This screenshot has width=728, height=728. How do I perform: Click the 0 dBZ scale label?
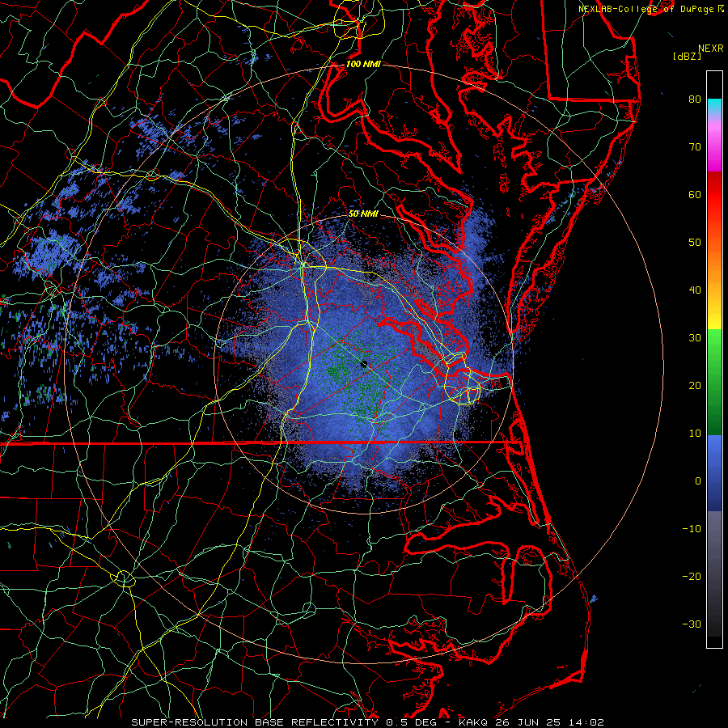point(698,481)
